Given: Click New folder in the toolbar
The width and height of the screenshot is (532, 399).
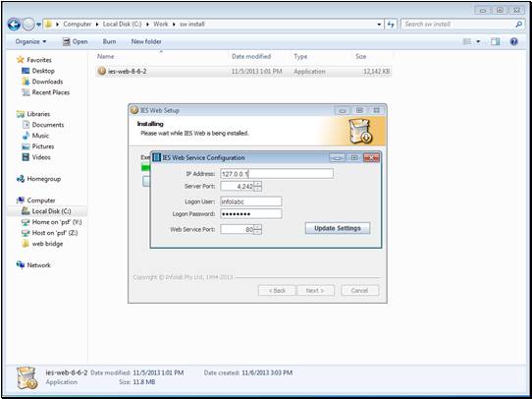Looking at the screenshot, I should pyautogui.click(x=146, y=42).
